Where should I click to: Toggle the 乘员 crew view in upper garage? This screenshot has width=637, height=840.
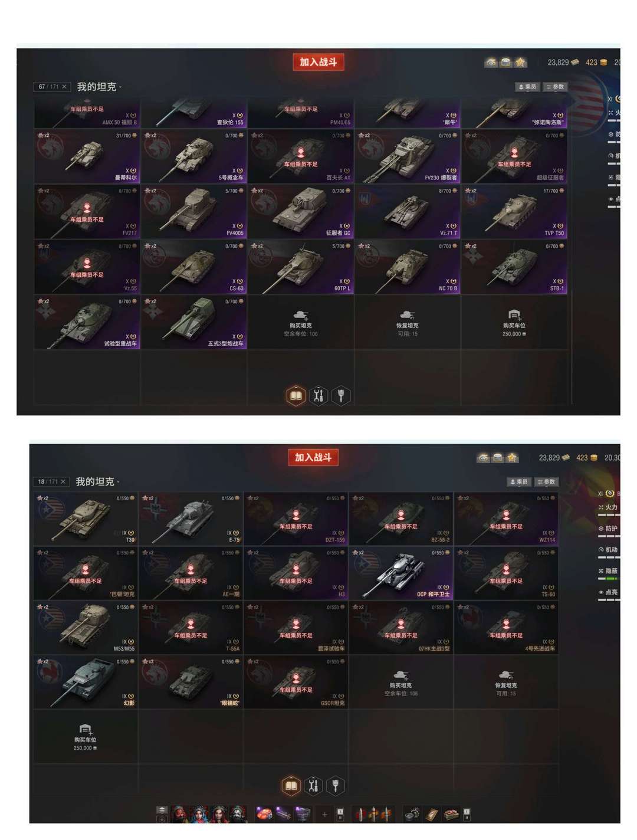click(527, 87)
